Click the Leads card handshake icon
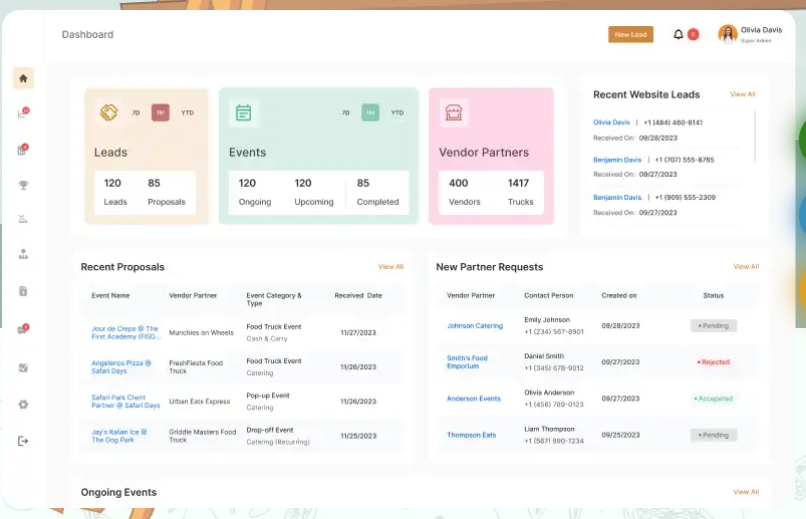This screenshot has height=519, width=806. [109, 113]
